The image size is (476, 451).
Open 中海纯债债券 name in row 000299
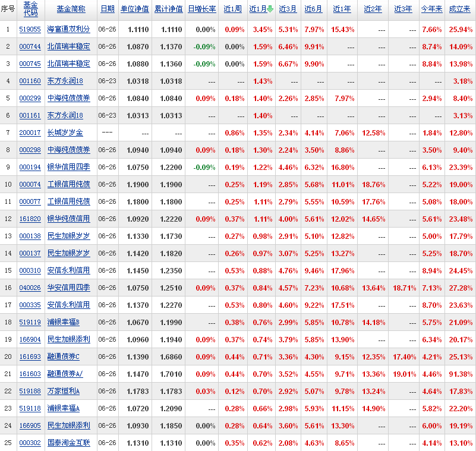[x=68, y=98]
